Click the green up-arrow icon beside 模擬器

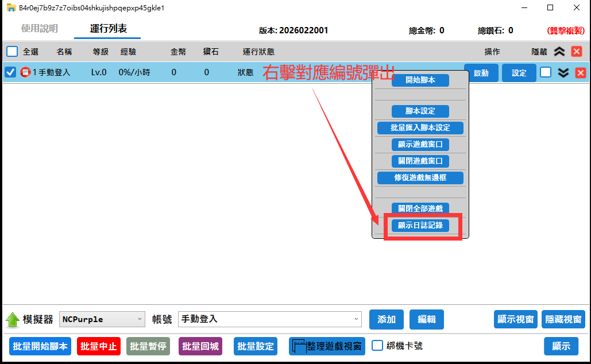[x=13, y=319]
